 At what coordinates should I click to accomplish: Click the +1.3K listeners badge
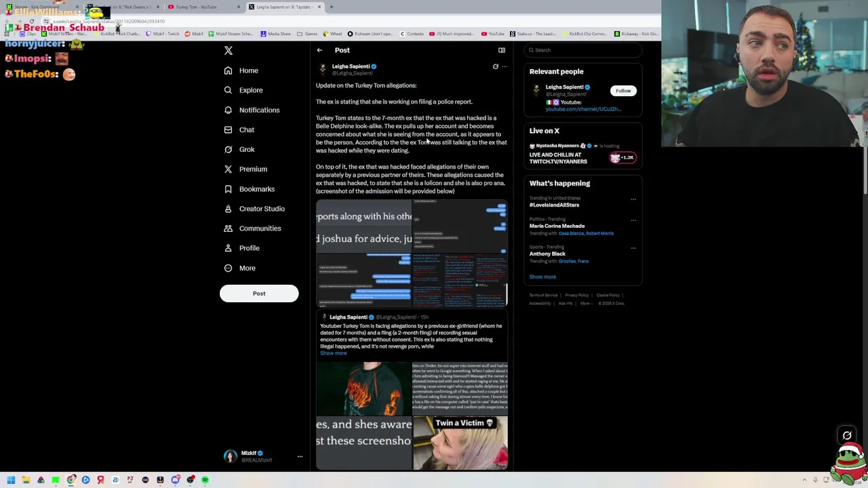tap(622, 158)
